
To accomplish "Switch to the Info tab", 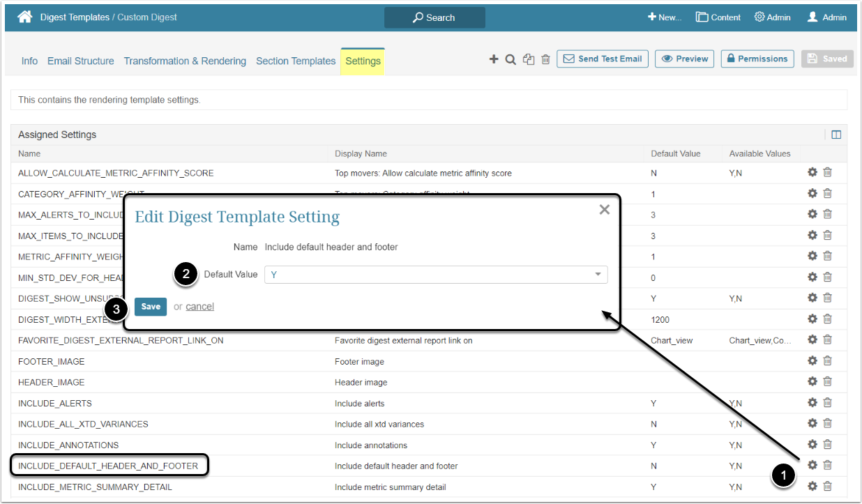I will 29,61.
